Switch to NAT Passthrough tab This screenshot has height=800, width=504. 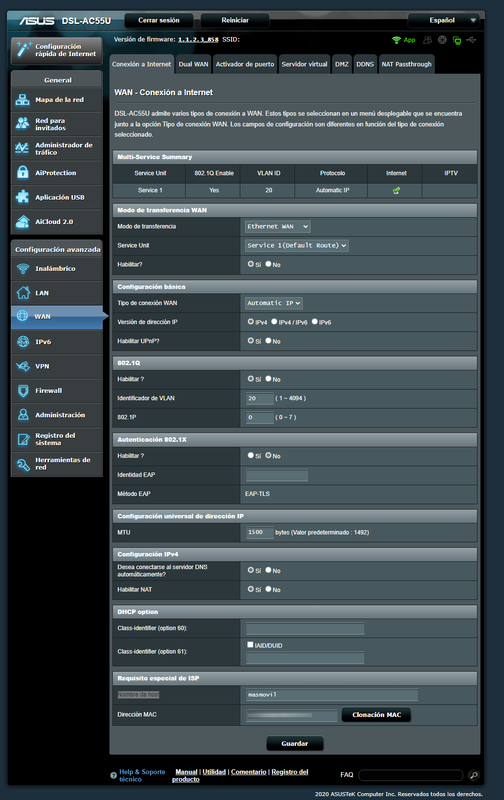tap(407, 64)
